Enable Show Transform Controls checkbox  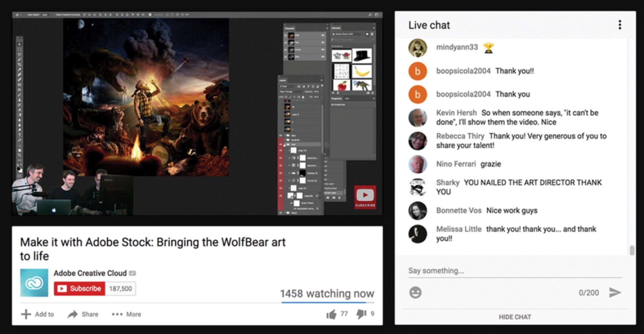pyautogui.click(x=54, y=15)
